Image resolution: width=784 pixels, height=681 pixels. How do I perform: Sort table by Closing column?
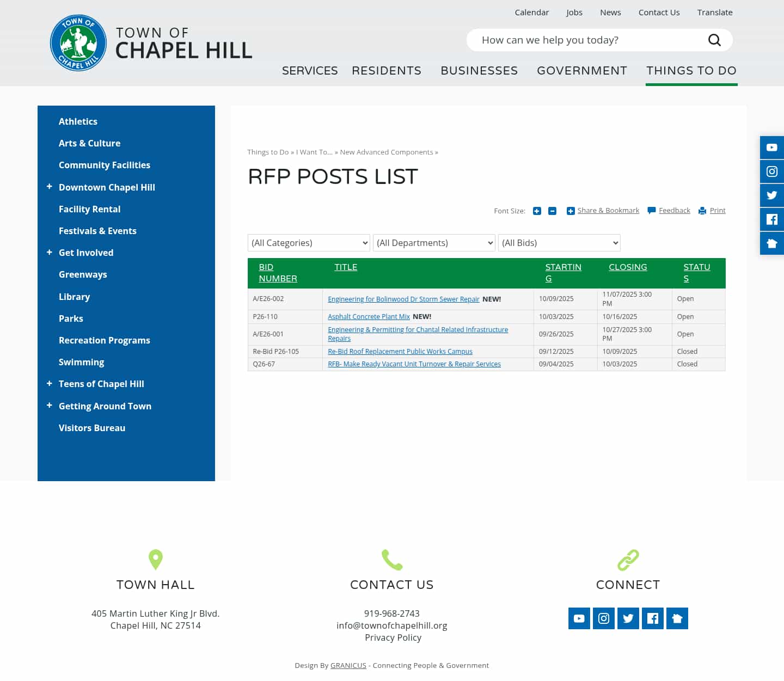pyautogui.click(x=628, y=267)
